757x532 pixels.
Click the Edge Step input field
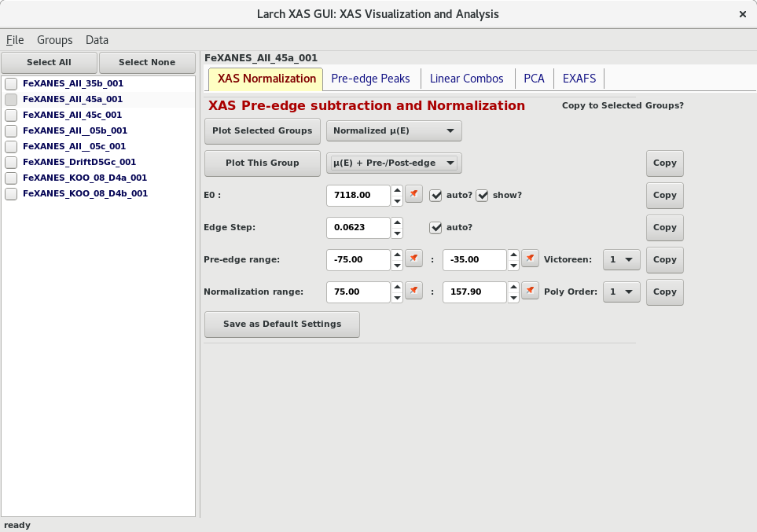pyautogui.click(x=358, y=228)
